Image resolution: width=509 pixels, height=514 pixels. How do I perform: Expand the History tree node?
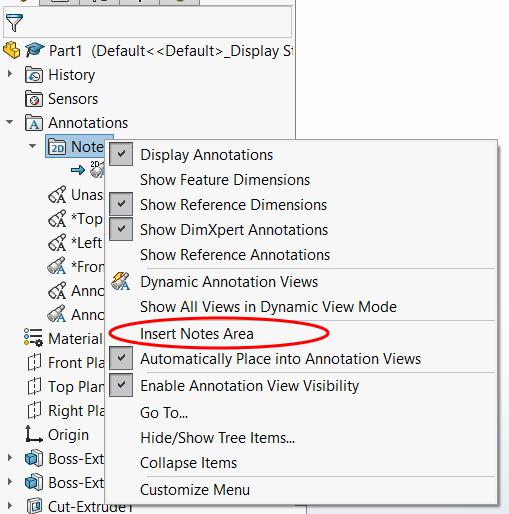click(x=10, y=74)
